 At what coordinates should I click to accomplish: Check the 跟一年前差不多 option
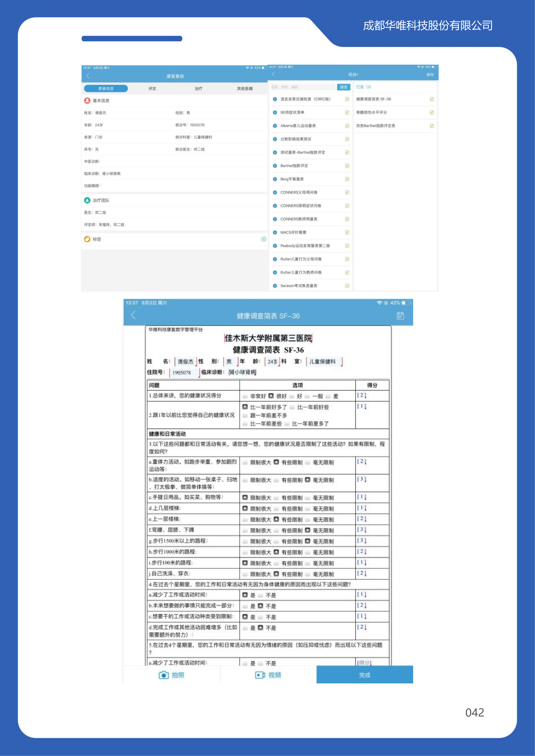point(245,416)
